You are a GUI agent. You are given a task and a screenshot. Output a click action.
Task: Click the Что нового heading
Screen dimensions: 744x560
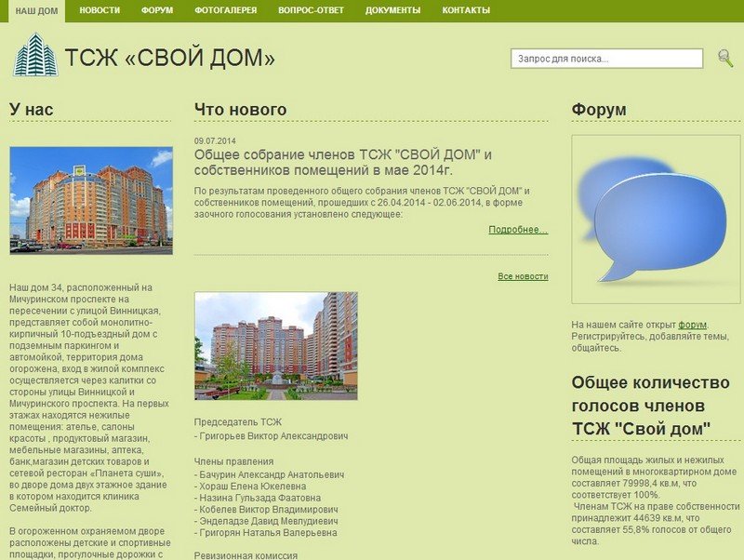point(241,109)
